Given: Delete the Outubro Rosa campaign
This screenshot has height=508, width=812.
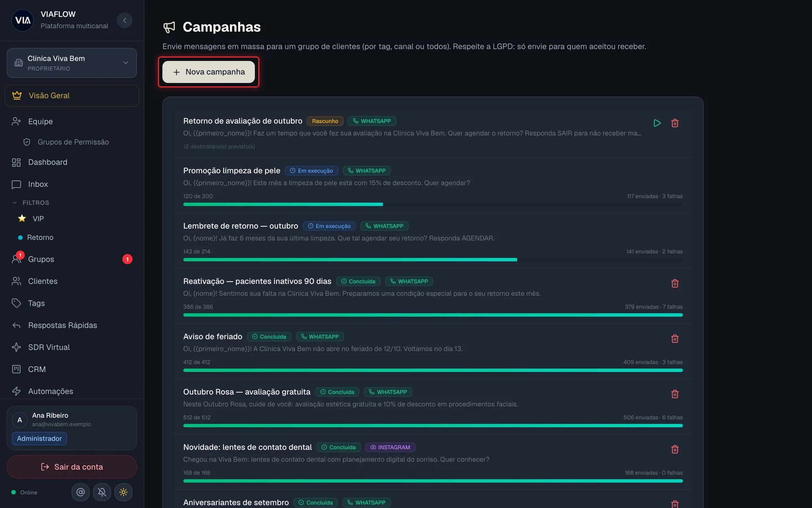Looking at the screenshot, I should coord(675,394).
